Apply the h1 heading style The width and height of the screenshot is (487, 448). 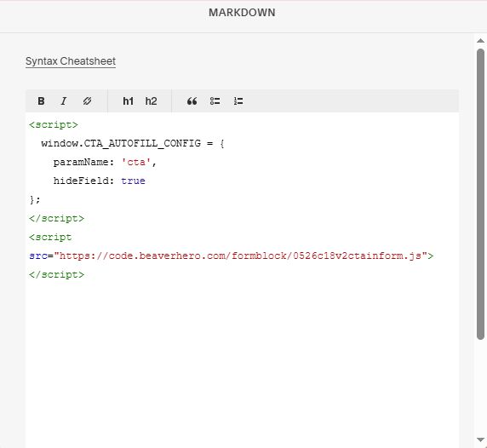(128, 101)
